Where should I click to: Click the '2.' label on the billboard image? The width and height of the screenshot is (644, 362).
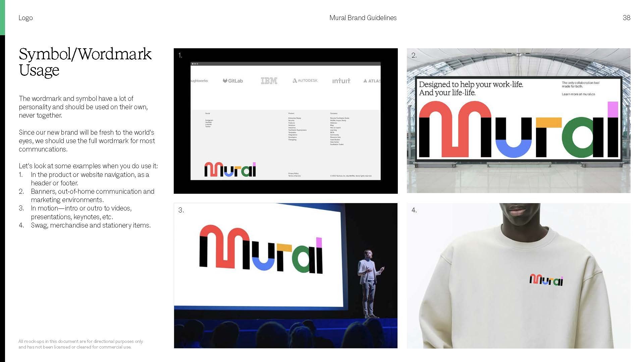click(414, 55)
